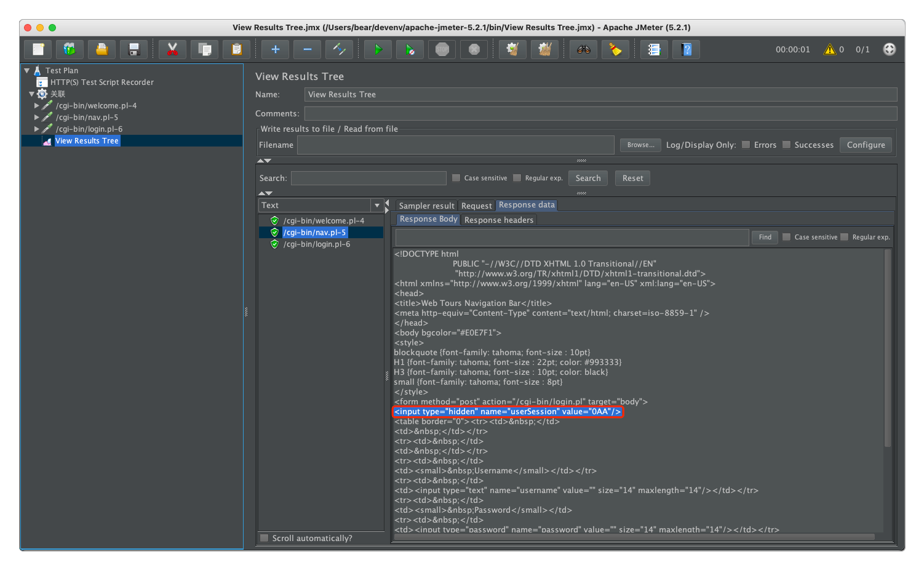Click the response body vertical scrollbar

pyautogui.click(x=888, y=348)
